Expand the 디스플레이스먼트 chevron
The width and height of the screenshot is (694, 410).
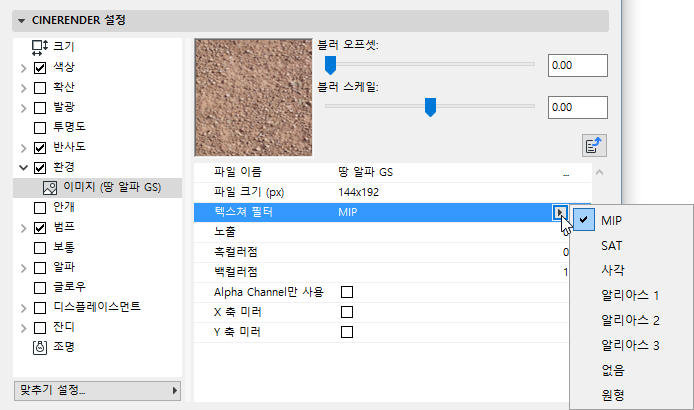click(23, 308)
